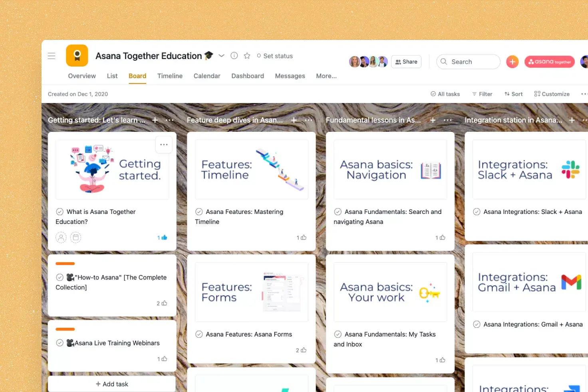588x392 pixels.
Task: Click orange tag on How-to Asana card
Action: 65,263
